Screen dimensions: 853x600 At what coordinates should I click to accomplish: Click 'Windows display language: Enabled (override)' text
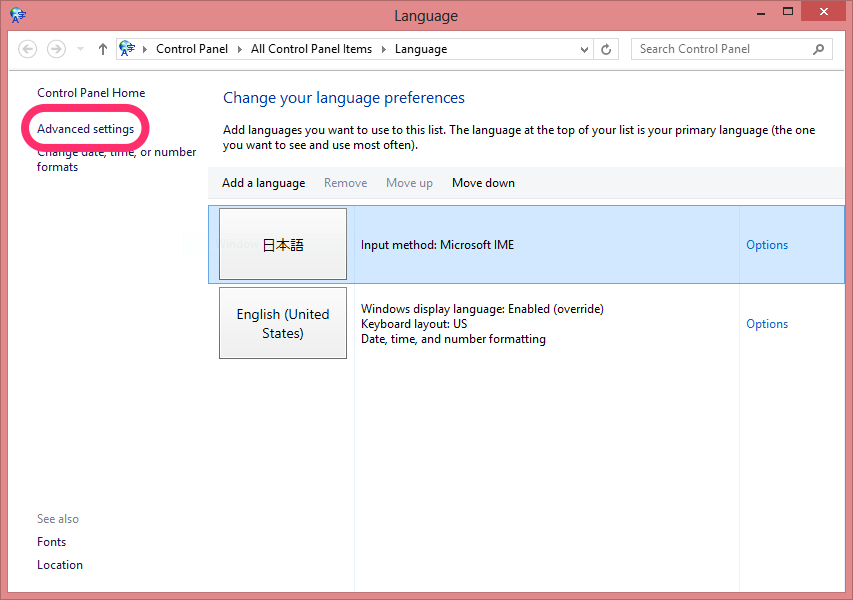(482, 309)
